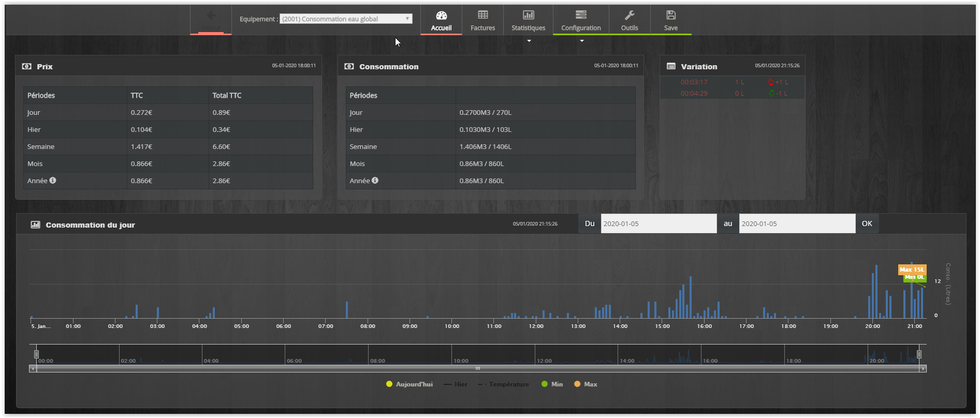
Task: Toggle the Aujourd'hui series in chart legend
Action: click(x=409, y=384)
